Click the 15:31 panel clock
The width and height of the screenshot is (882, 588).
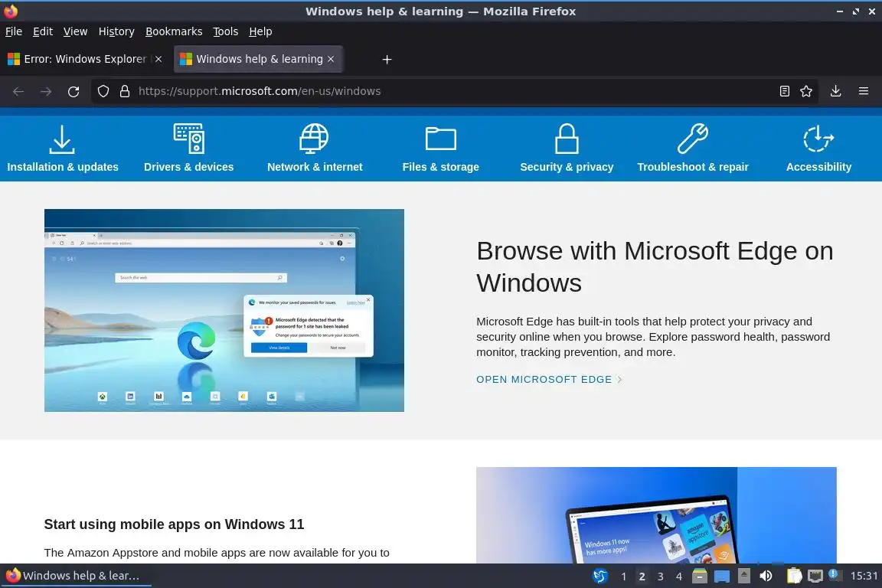pos(864,576)
